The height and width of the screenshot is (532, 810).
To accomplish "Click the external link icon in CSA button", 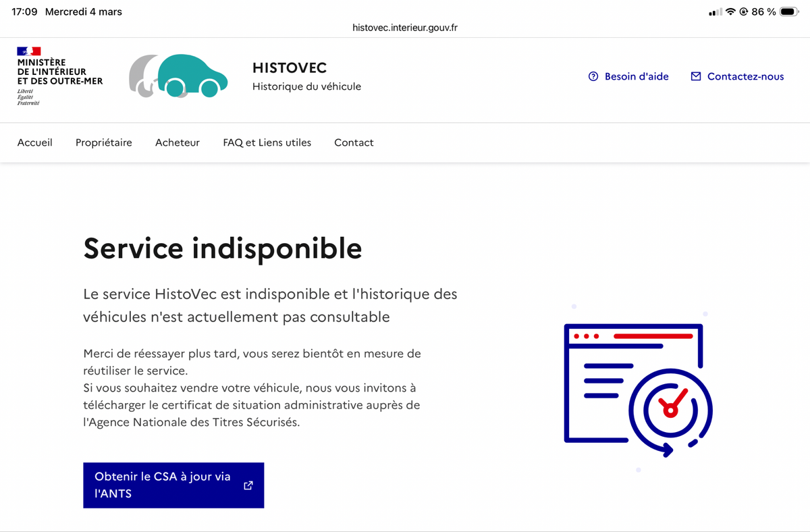I will 248,485.
